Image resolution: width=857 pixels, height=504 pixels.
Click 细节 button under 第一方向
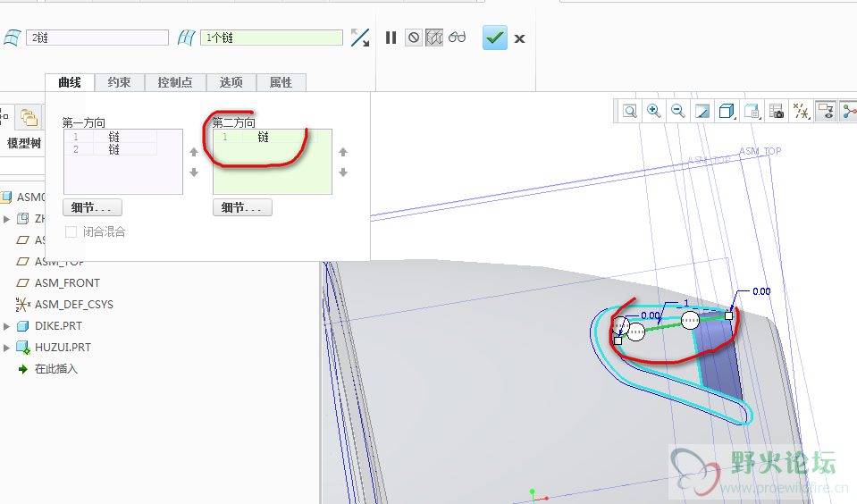pos(92,207)
